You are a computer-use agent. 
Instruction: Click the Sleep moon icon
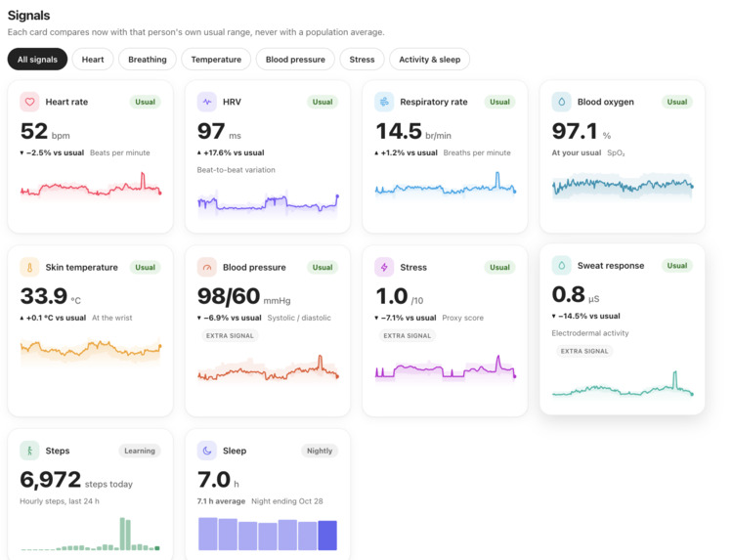pos(206,451)
